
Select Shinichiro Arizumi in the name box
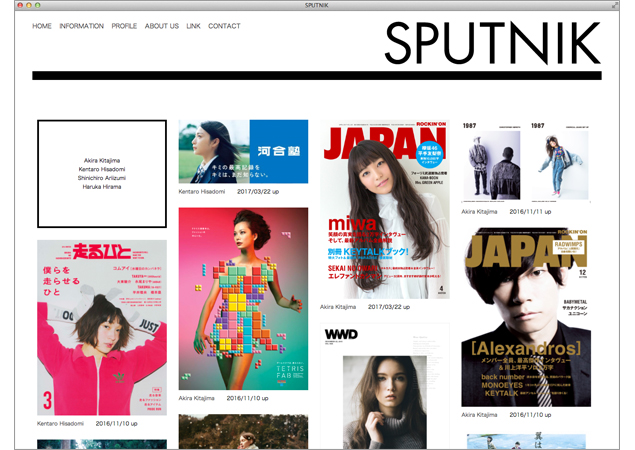tap(102, 178)
